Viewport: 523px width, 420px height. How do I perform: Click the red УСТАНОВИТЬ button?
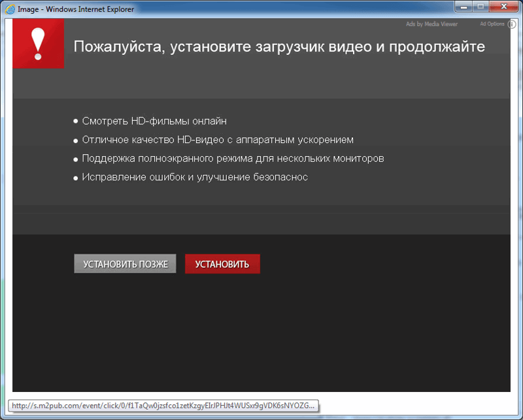[x=222, y=264]
